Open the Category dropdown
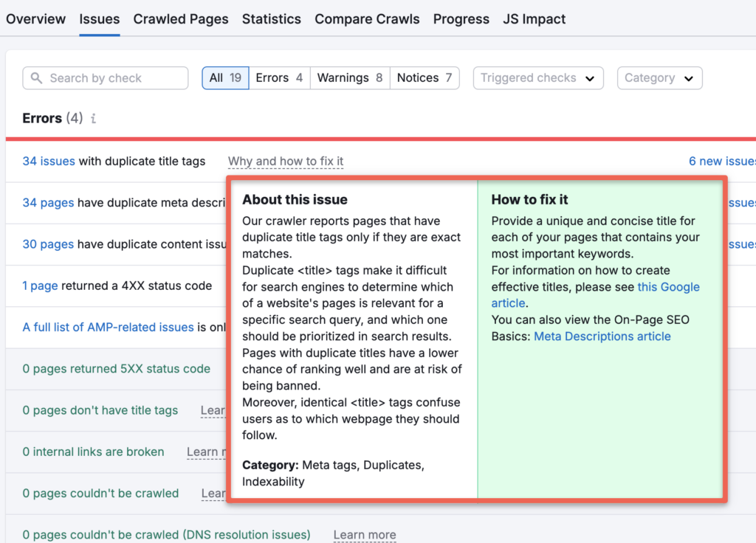 (x=659, y=77)
